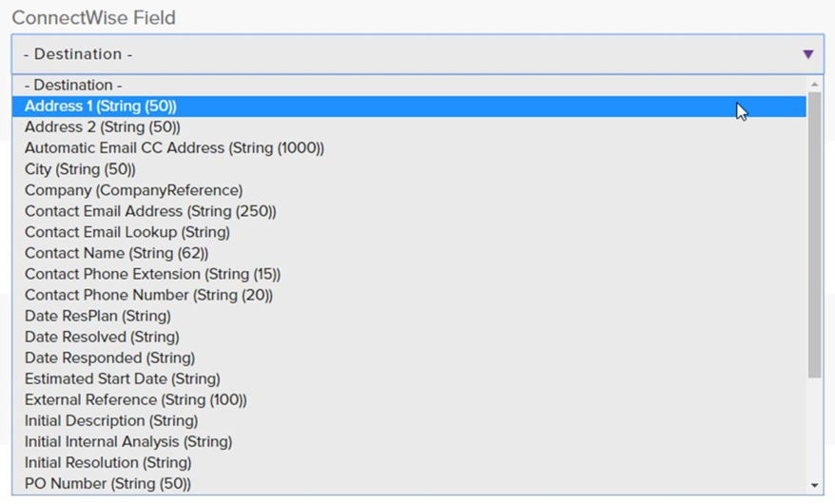Select Contact Phone Extension (String (15))
Viewport: 835px width, 504px height.
click(152, 274)
